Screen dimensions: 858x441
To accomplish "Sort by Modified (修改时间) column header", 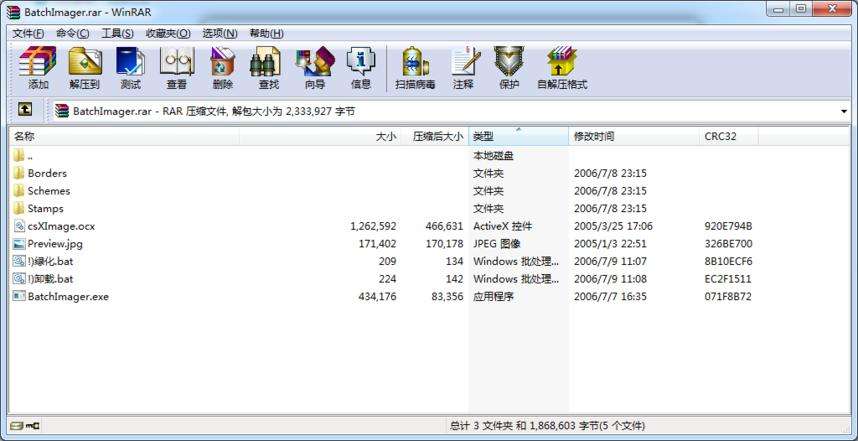I will click(634, 136).
